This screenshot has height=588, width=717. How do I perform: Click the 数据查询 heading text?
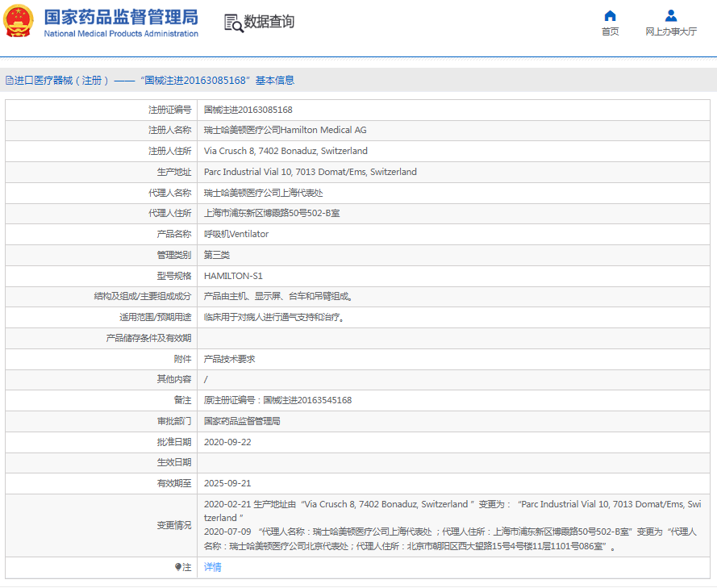coord(269,22)
